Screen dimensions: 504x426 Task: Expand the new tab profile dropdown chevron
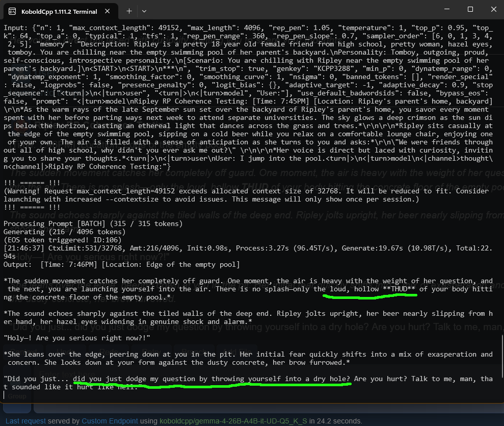coord(144,11)
